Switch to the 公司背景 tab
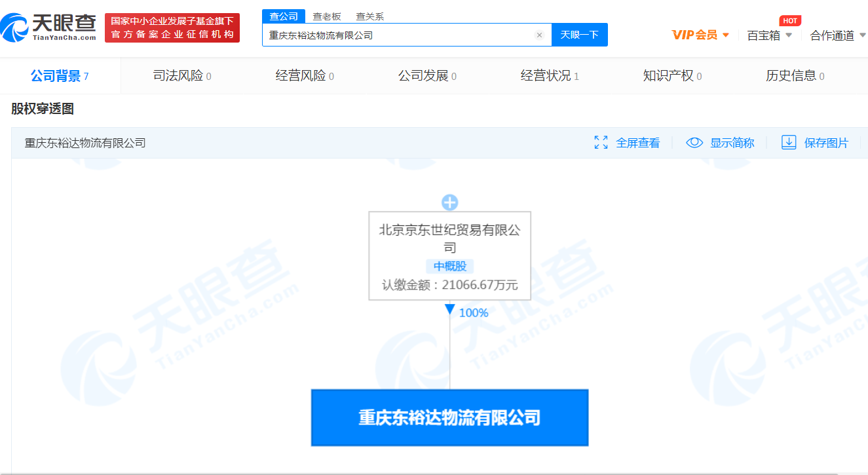The width and height of the screenshot is (868, 475). pos(60,76)
